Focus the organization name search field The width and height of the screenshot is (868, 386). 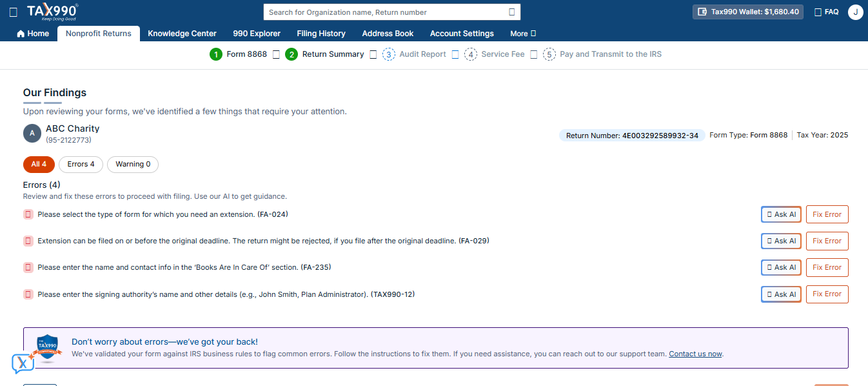pyautogui.click(x=387, y=12)
